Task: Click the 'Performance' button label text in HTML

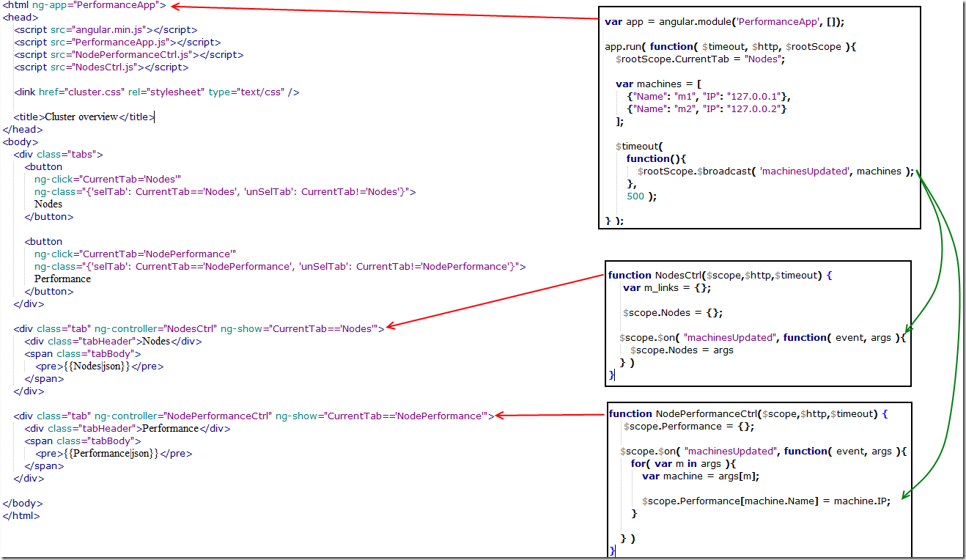Action: point(62,279)
